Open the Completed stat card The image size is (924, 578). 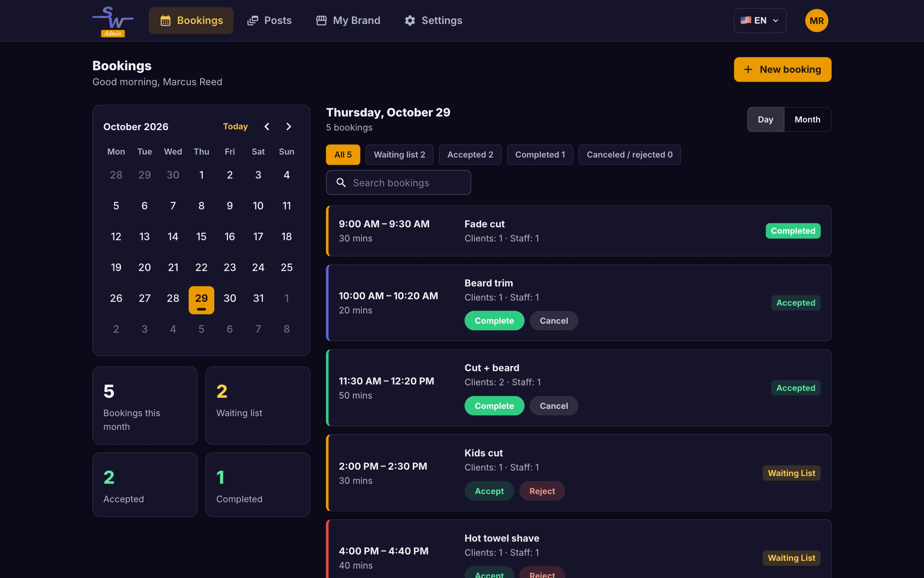tap(258, 485)
